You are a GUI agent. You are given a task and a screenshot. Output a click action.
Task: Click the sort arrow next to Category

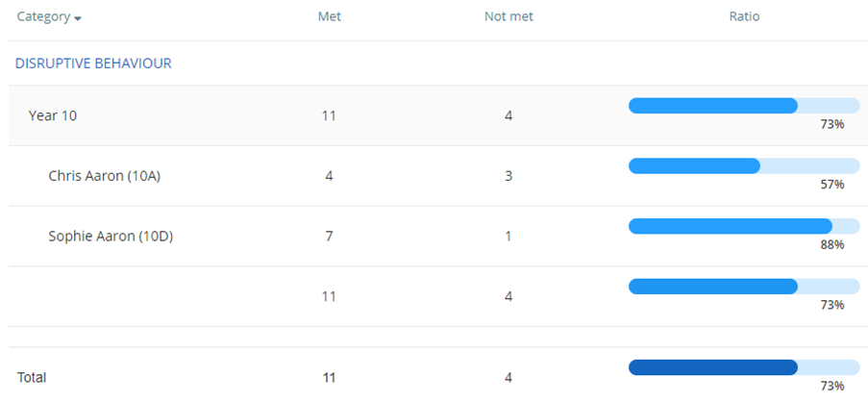tap(78, 19)
